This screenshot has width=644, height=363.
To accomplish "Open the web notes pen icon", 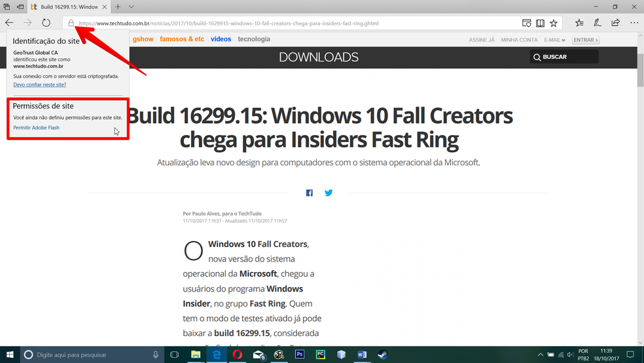I will point(598,23).
